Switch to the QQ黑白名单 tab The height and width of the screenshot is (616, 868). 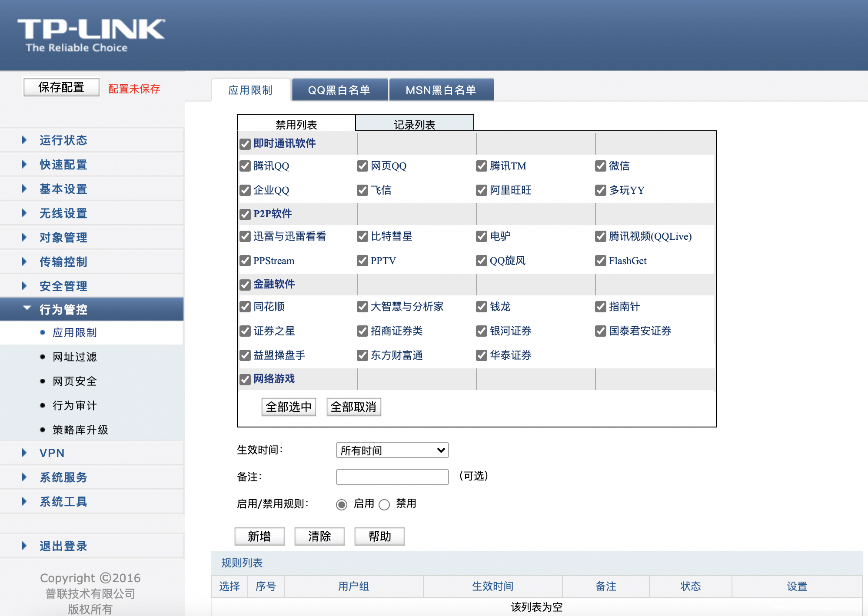(339, 90)
